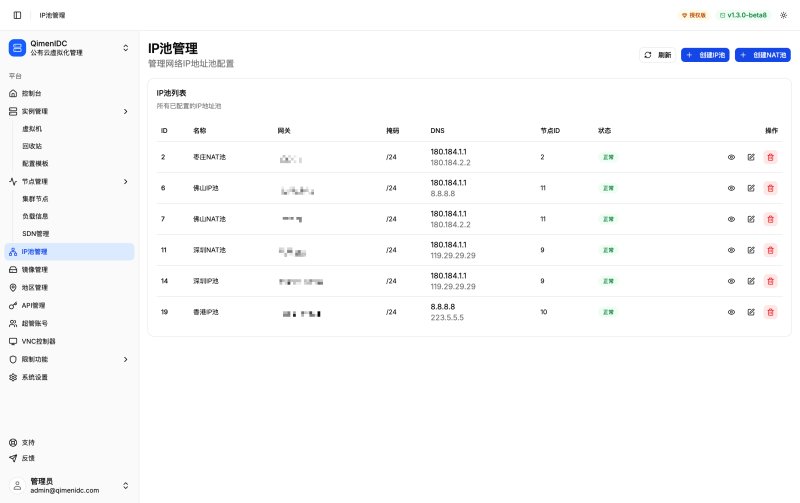Image resolution: width=800 pixels, height=503 pixels.
Task: Click the 名称 column header
Action: pos(199,131)
